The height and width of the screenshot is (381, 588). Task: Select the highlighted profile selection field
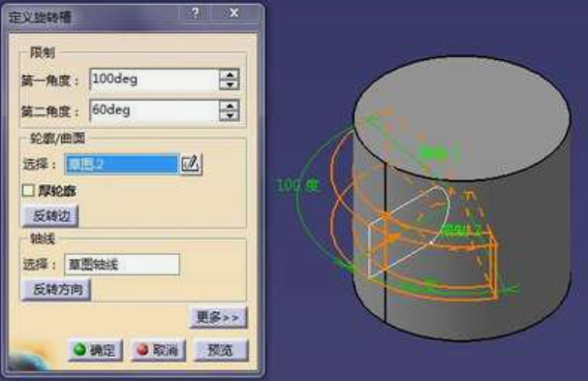pyautogui.click(x=121, y=164)
